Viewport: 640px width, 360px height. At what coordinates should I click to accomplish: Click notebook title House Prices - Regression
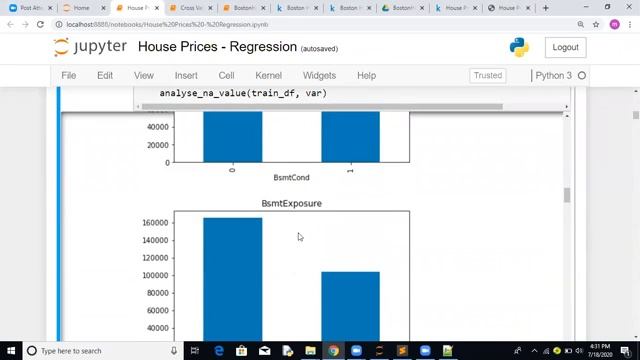(217, 47)
